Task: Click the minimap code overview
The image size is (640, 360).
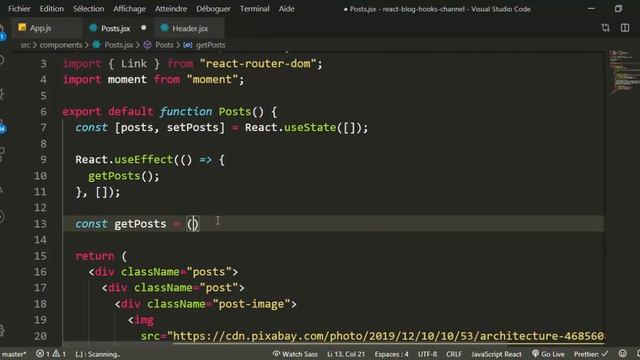Action: (624, 72)
